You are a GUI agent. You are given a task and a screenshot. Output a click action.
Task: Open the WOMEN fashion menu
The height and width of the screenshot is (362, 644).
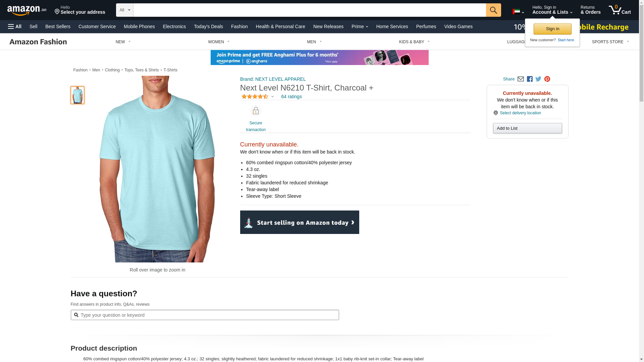point(219,42)
